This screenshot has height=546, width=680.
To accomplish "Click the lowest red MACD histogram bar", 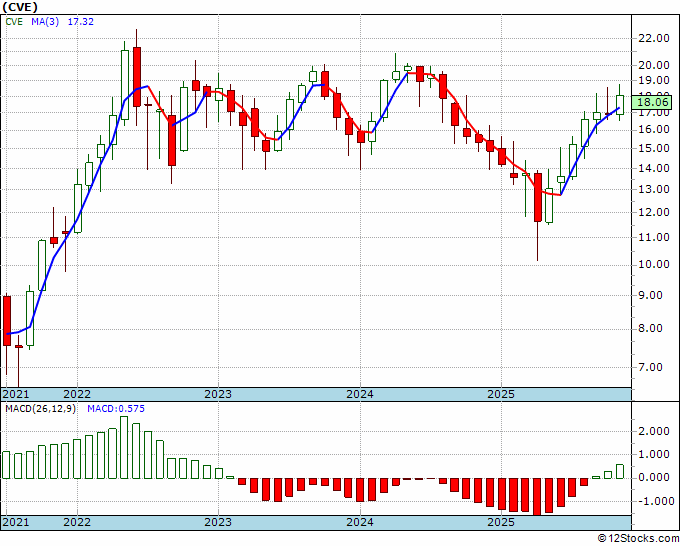I will [537, 497].
